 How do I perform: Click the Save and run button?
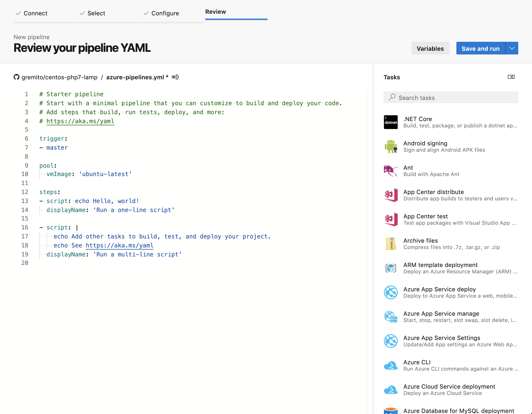click(480, 48)
